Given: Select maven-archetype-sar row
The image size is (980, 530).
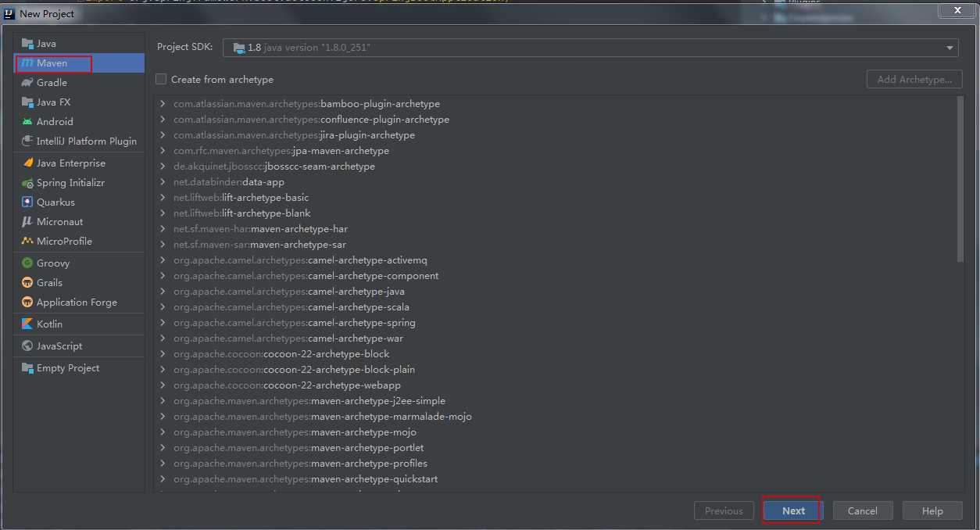Looking at the screenshot, I should pos(555,245).
